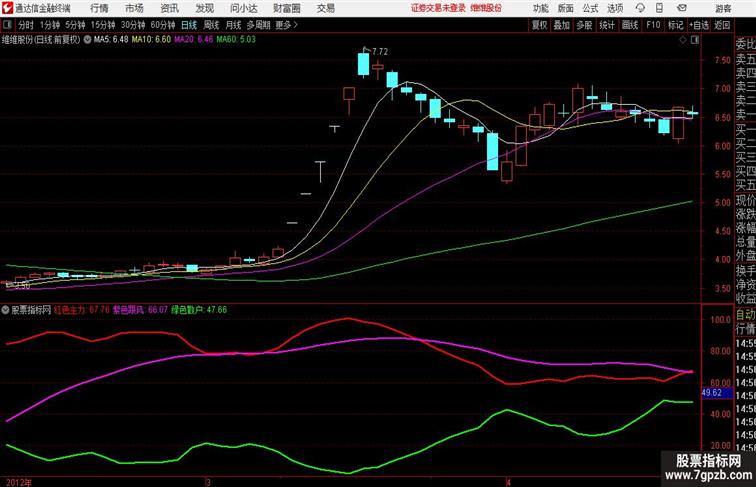The width and height of the screenshot is (756, 487).
Task: Click the 绿色散户: 47.66 label
Action: (199, 310)
